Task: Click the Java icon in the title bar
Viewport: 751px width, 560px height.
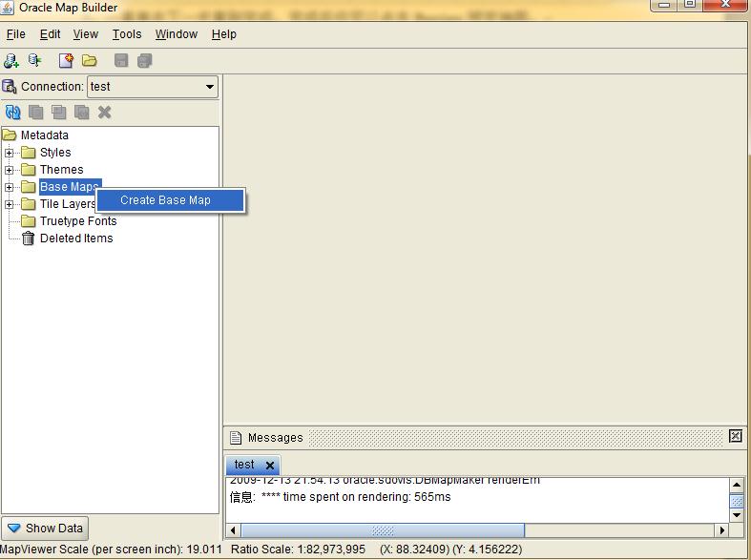Action: click(8, 8)
